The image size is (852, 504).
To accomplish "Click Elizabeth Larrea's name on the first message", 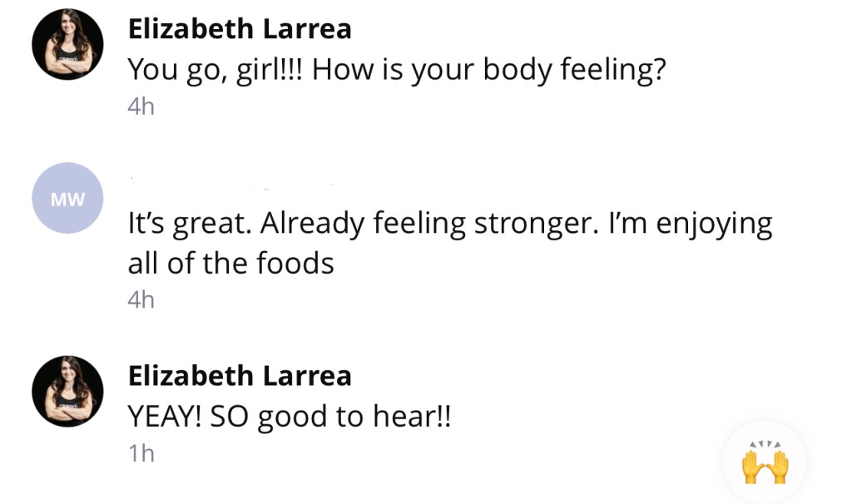I will click(x=240, y=29).
